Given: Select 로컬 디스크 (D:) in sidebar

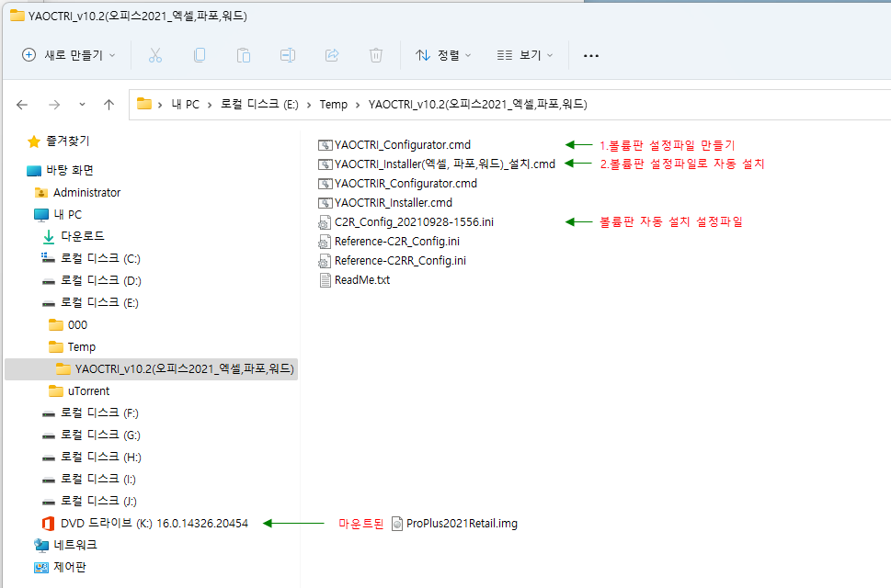Looking at the screenshot, I should click(101, 280).
